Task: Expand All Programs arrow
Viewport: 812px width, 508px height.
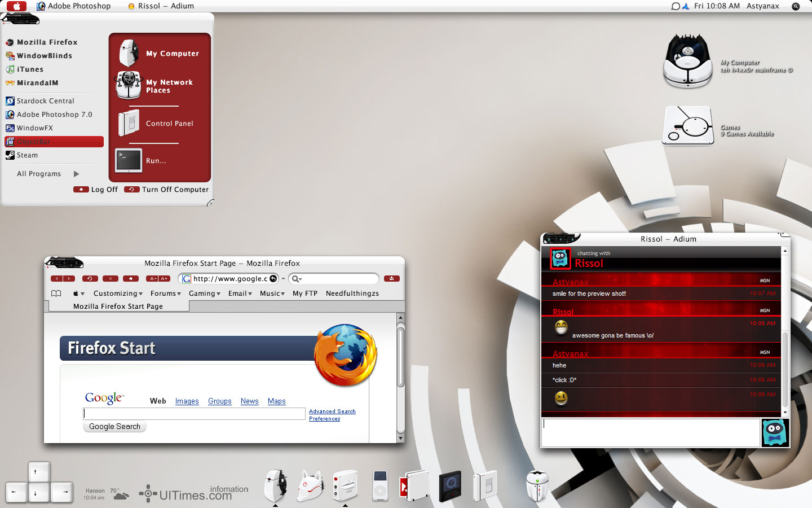Action: (x=77, y=174)
